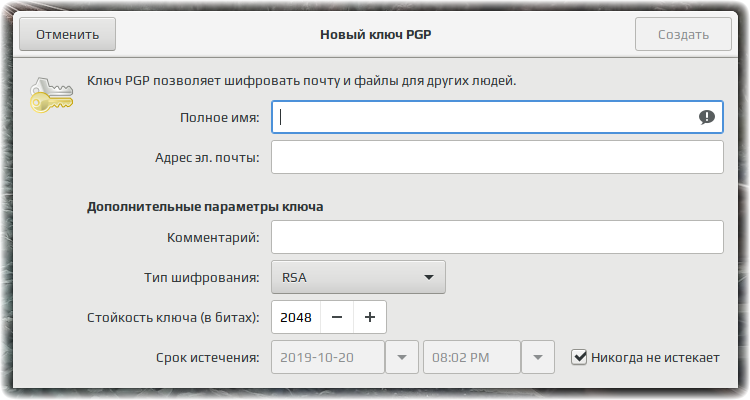Screen dimensions: 750x400
Task: Click into the Адрес эл. почты field
Action: tap(497, 157)
